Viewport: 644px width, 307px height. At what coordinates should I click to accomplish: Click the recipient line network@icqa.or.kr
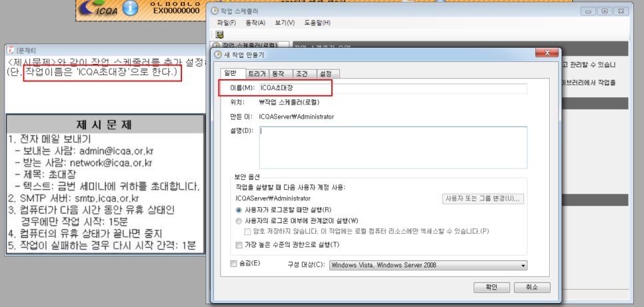(x=83, y=162)
